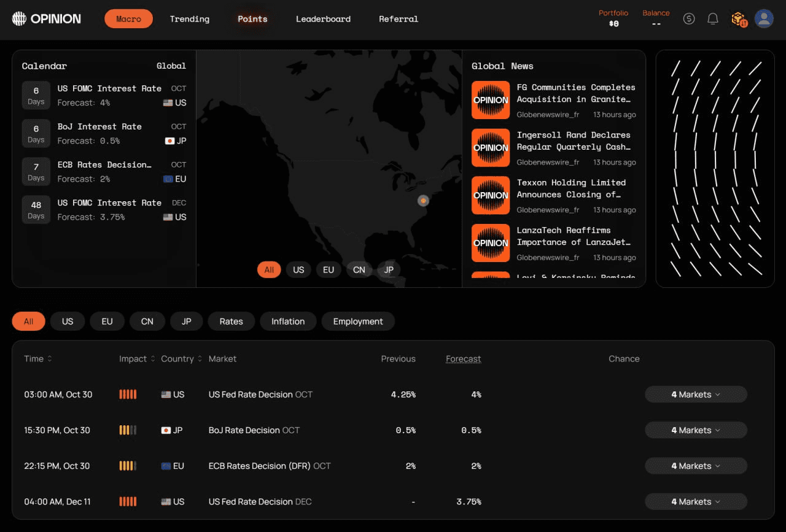Click the orange map marker on US
Viewport: 786px width, 532px height.
422,201
